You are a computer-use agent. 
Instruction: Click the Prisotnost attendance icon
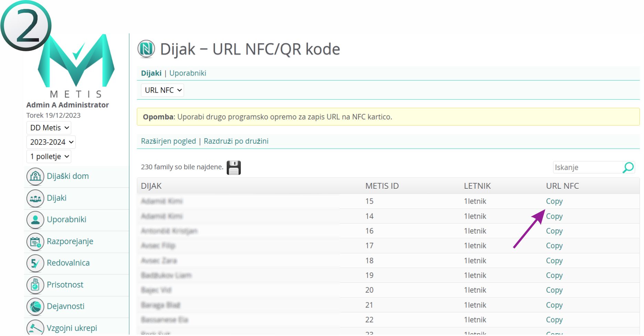[35, 285]
